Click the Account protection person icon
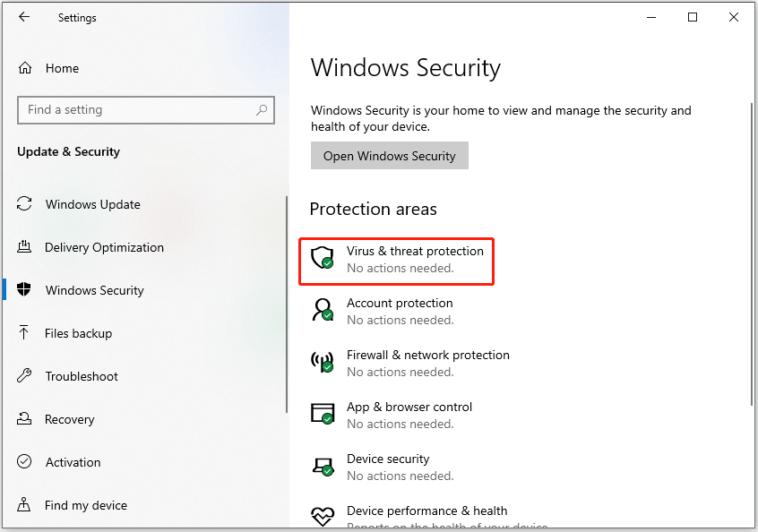 (323, 309)
